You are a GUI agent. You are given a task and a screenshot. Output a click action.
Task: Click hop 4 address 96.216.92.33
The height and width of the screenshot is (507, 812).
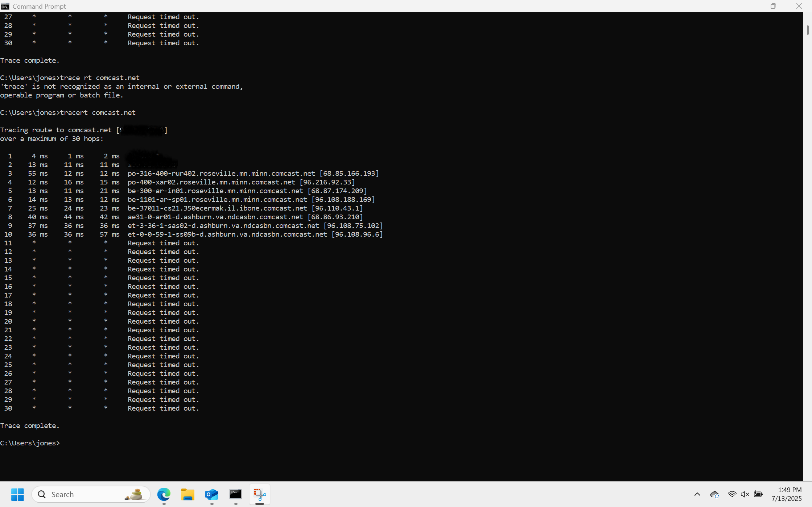point(327,182)
